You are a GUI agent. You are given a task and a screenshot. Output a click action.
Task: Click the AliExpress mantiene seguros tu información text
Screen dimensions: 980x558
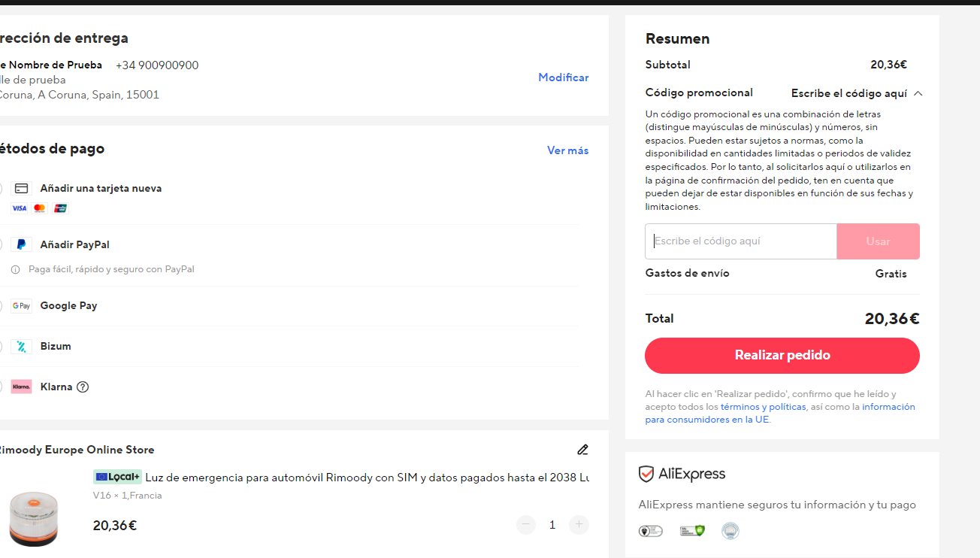coord(777,505)
